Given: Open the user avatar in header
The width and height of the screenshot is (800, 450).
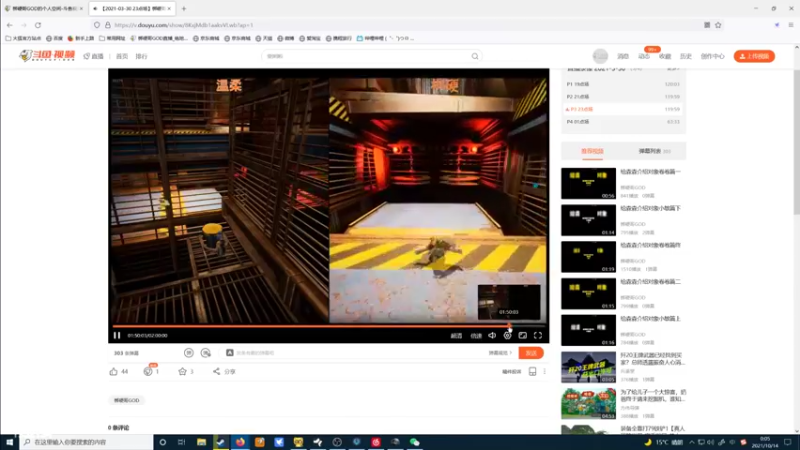Looking at the screenshot, I should 600,56.
